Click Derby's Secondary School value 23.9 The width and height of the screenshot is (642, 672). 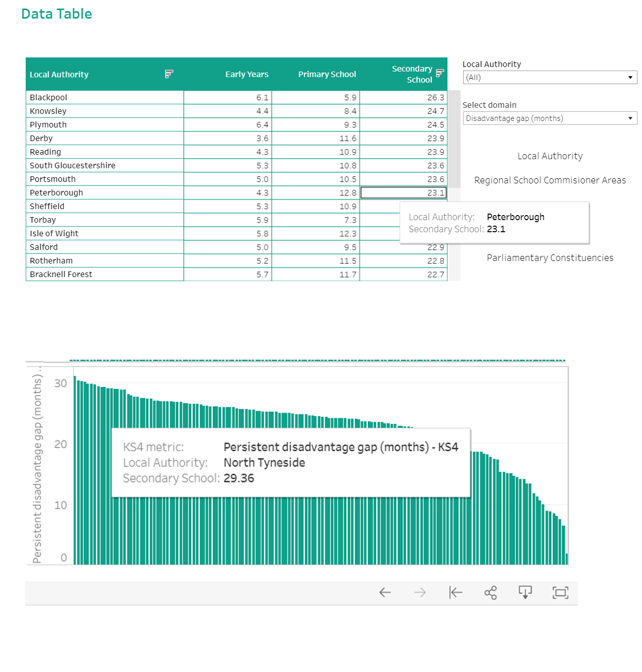[436, 139]
